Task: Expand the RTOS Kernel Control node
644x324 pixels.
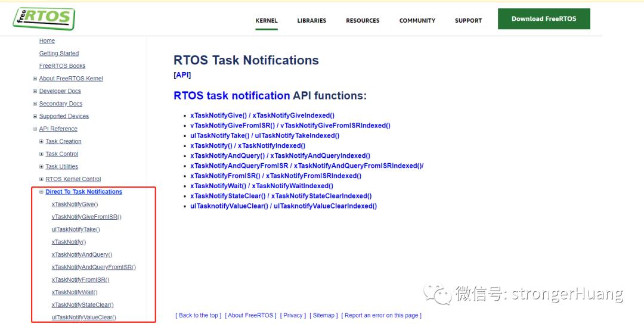Action: click(x=41, y=179)
